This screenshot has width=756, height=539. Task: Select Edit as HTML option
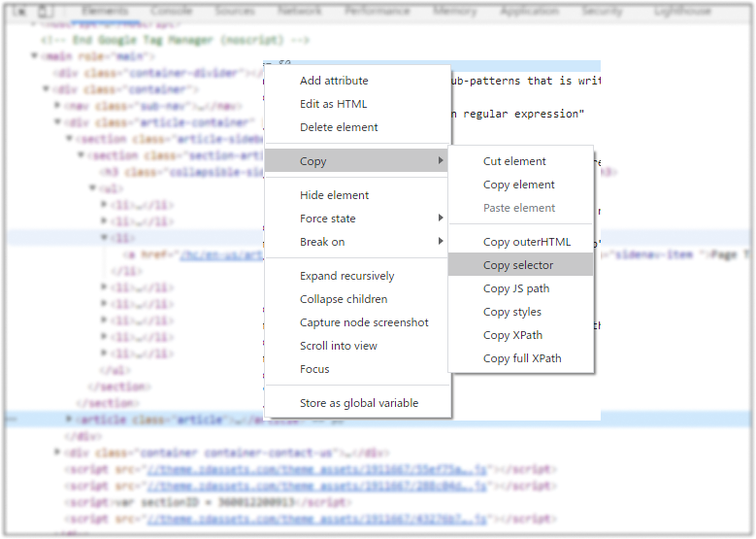(x=333, y=104)
